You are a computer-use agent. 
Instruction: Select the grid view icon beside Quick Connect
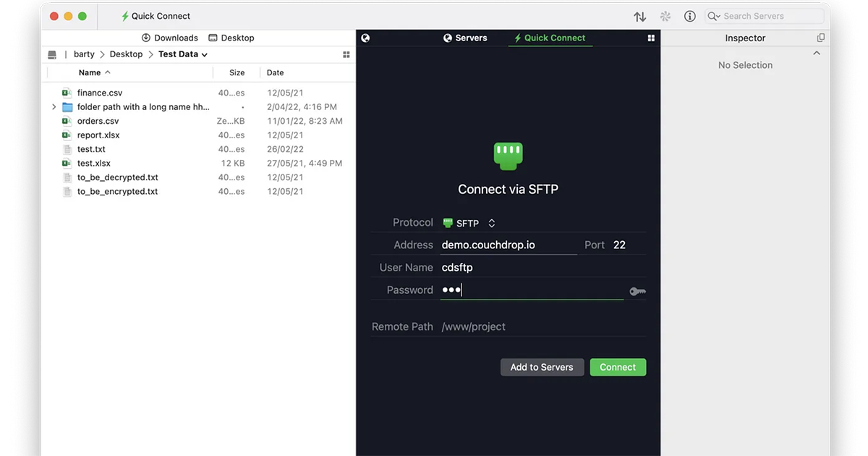coord(650,38)
